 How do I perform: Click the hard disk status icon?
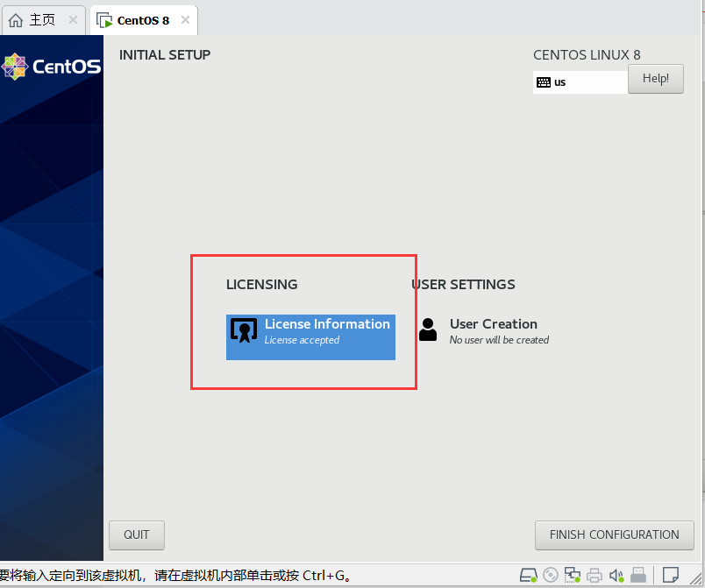[528, 575]
